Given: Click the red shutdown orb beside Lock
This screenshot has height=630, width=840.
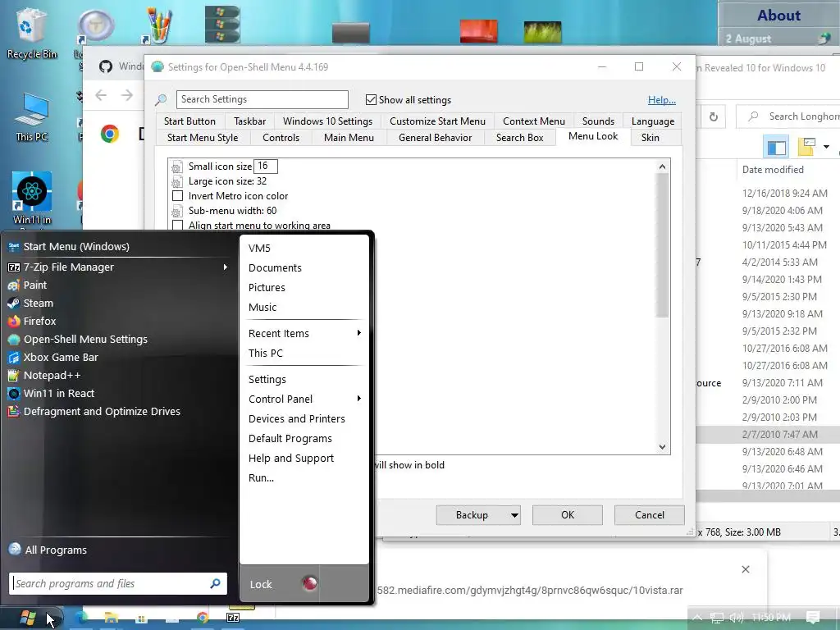Looking at the screenshot, I should tap(309, 583).
